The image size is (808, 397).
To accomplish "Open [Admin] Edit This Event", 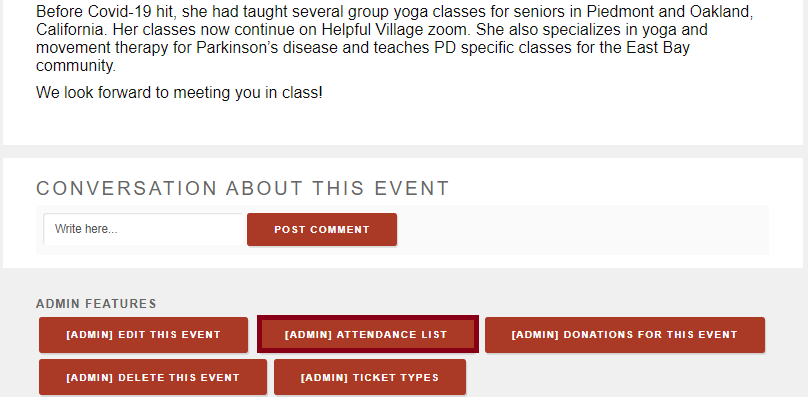I will click(143, 335).
